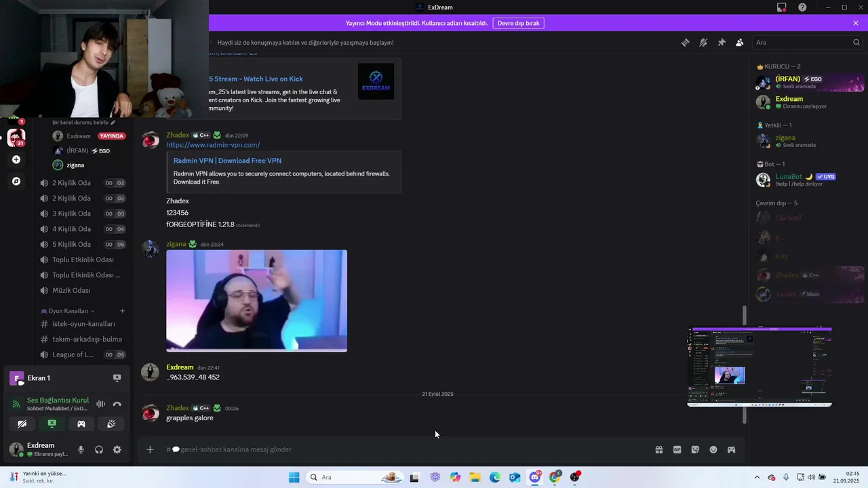Open the emoji picker icon
Viewport: 868px width, 488px height.
pos(713,449)
